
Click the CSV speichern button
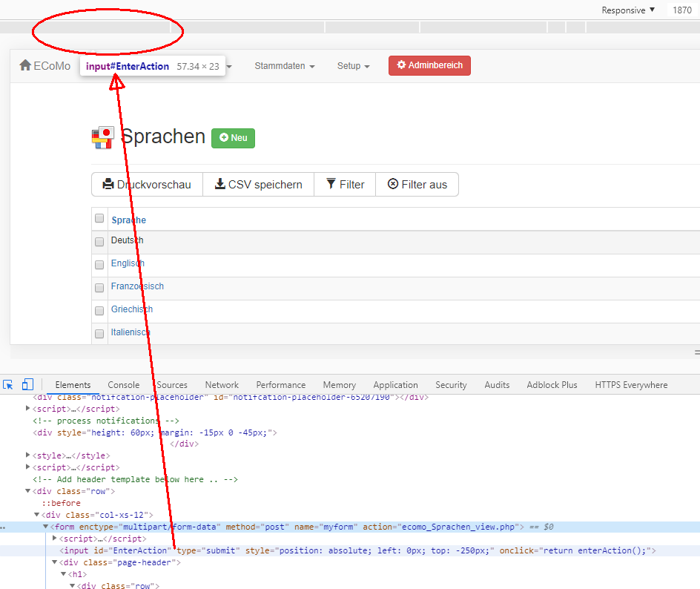click(259, 185)
